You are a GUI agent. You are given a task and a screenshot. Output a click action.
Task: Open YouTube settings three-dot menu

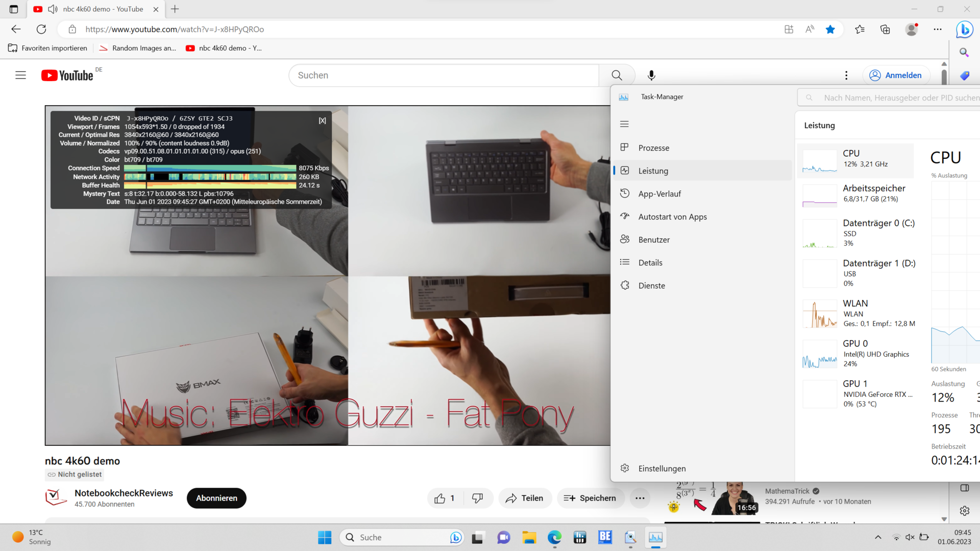click(846, 76)
